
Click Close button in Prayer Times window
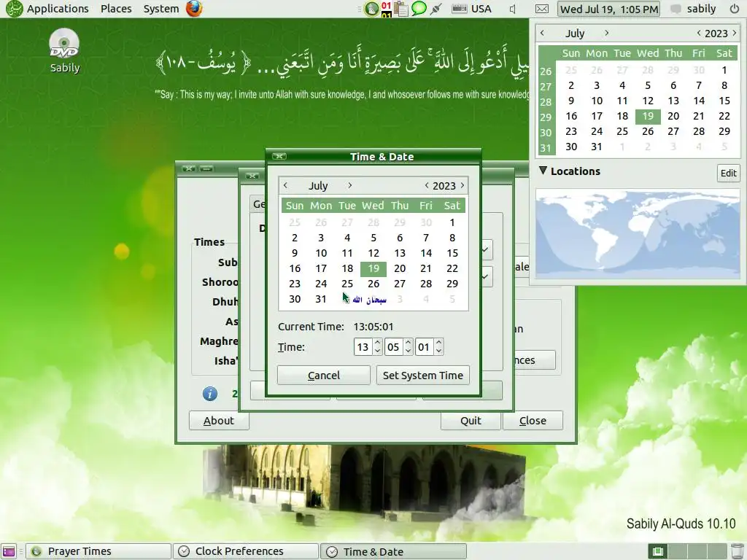pos(533,421)
